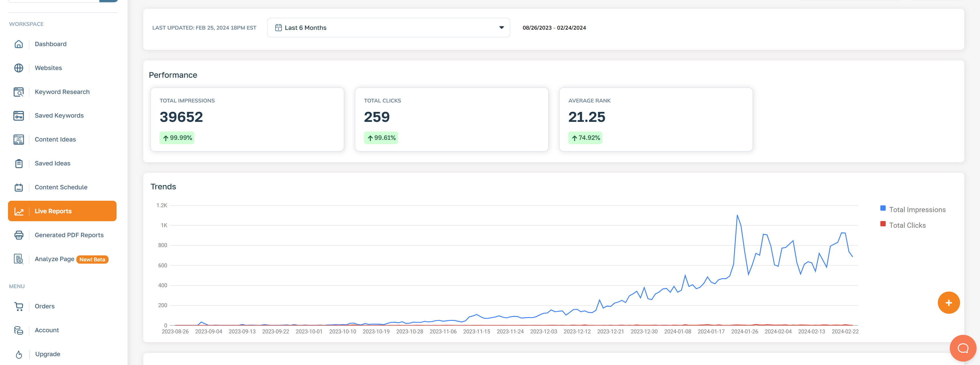Click the Analyze Page document icon
Image resolution: width=980 pixels, height=365 pixels.
[19, 259]
